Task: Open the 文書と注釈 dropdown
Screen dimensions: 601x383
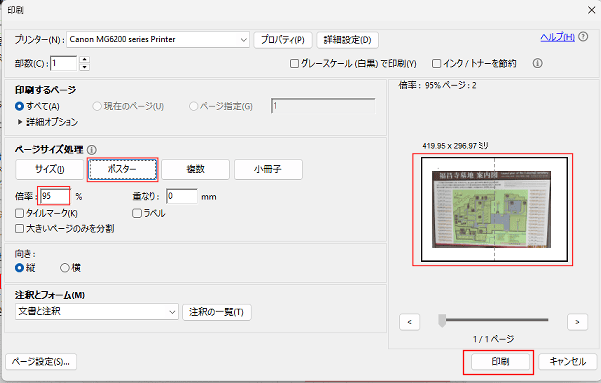Action: 97,312
